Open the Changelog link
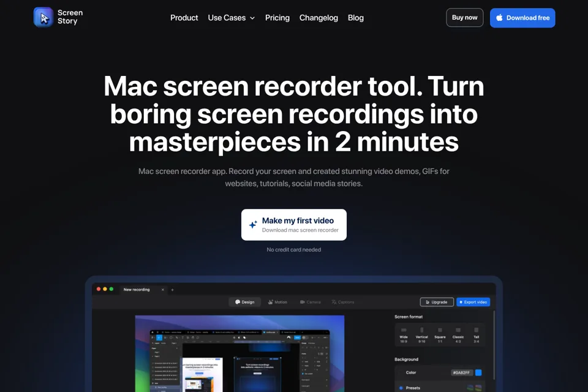This screenshot has width=588, height=392. click(x=318, y=18)
